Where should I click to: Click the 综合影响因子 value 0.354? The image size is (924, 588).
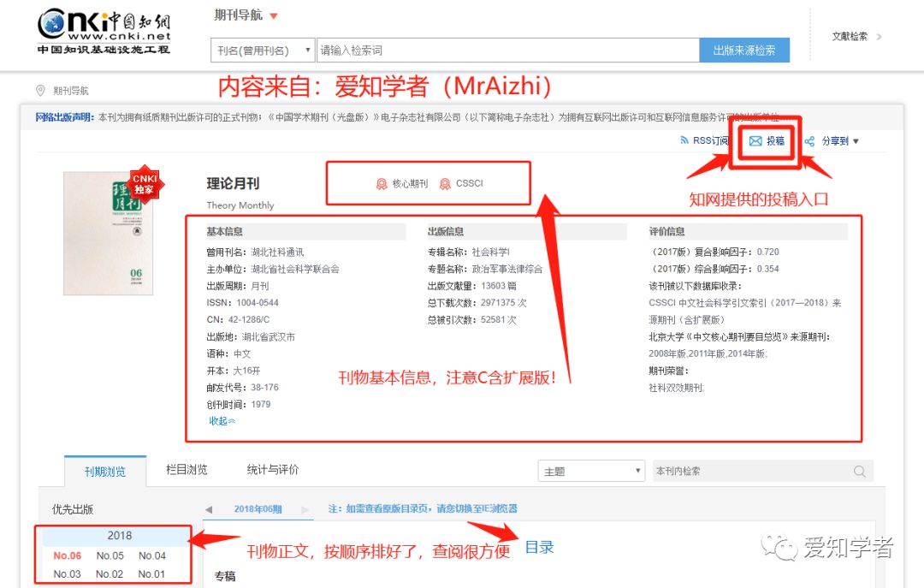pos(767,269)
